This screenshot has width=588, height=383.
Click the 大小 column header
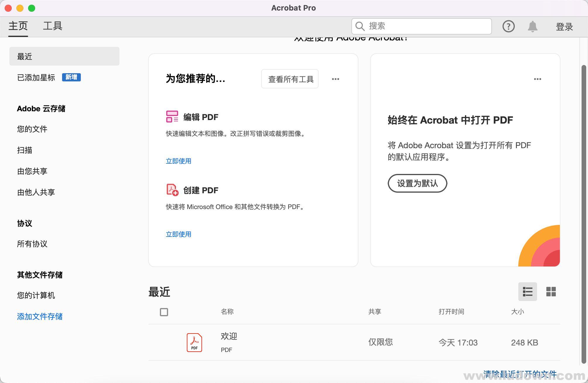[x=517, y=312]
